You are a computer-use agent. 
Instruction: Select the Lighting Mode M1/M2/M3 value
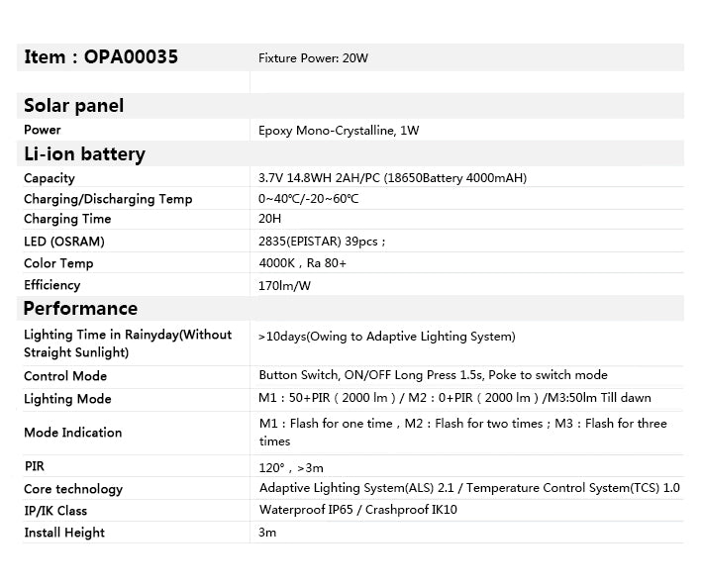(454, 398)
